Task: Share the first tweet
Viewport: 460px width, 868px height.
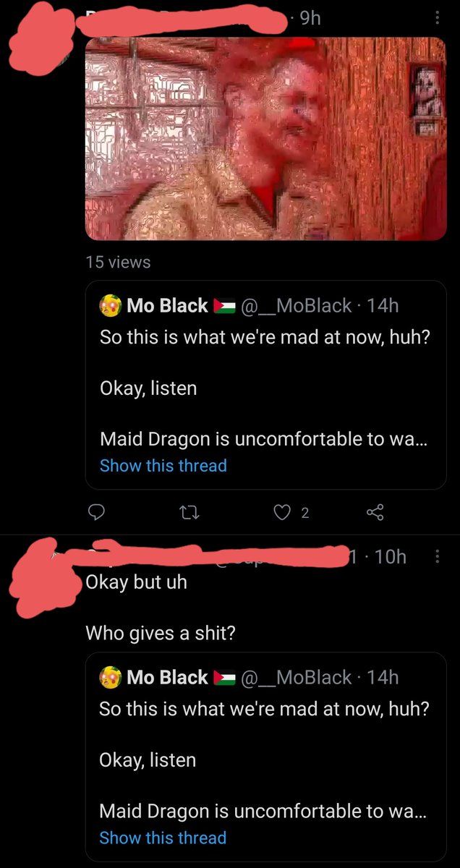Action: pyautogui.click(x=374, y=513)
